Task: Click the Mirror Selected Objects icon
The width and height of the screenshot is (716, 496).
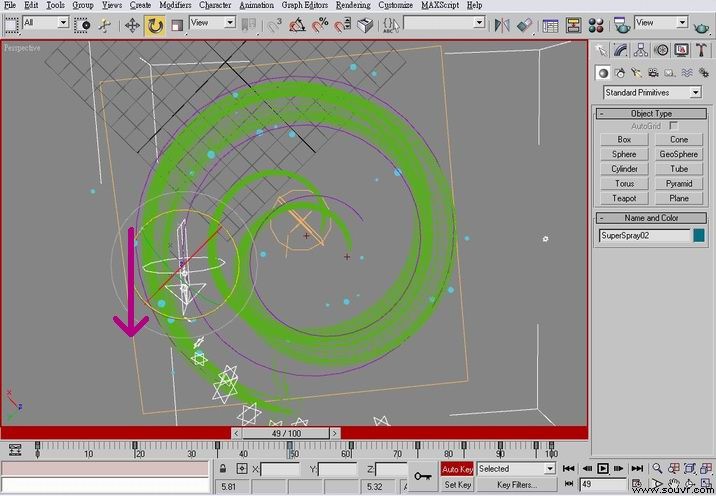Action: (x=502, y=25)
